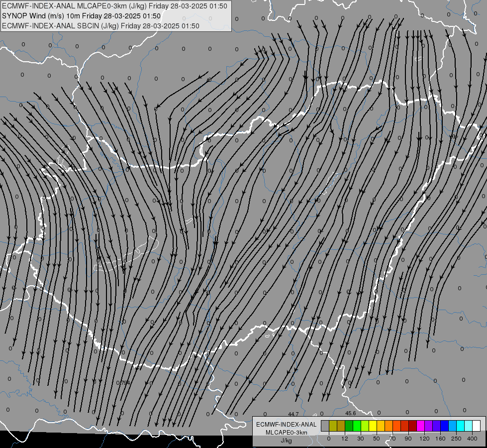Select the dark red legend swatch
487x448 pixels.
coord(413,426)
